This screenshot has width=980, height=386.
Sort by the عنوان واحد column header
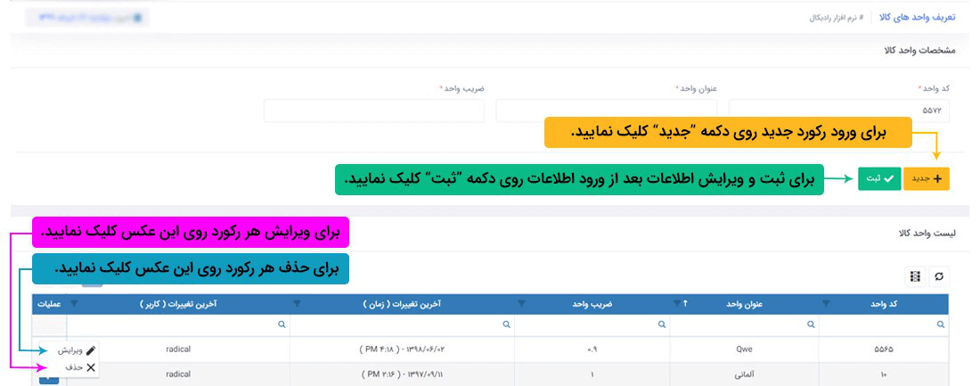click(744, 303)
